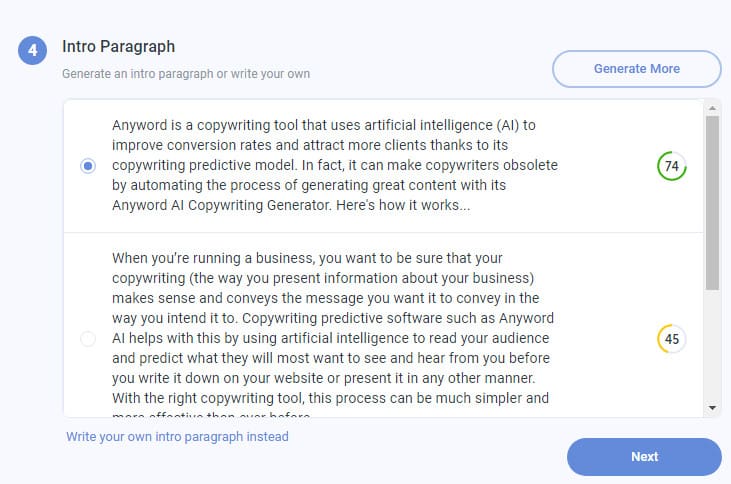Click the step 4 number badge
Screen dimensions: 731x484
tap(33, 49)
